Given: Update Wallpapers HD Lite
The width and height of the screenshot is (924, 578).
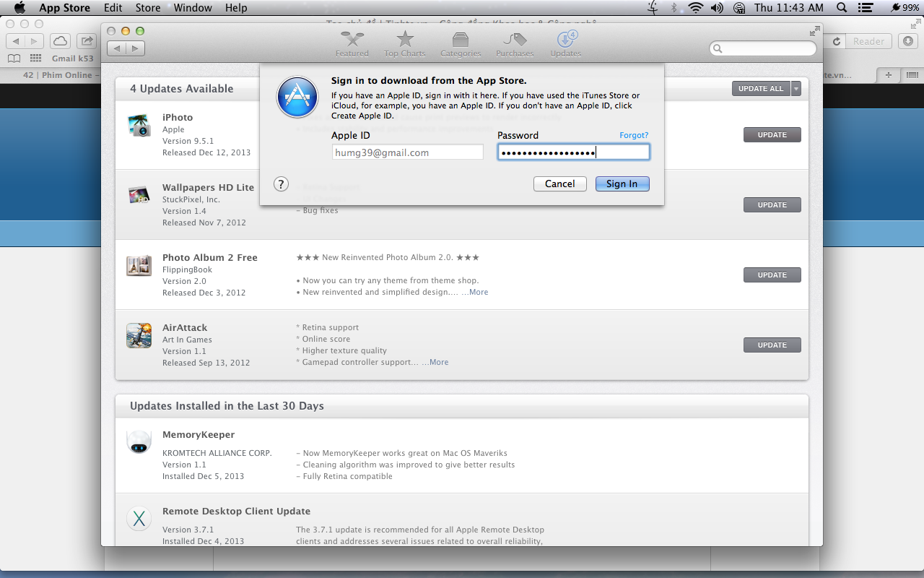Looking at the screenshot, I should pyautogui.click(x=772, y=205).
